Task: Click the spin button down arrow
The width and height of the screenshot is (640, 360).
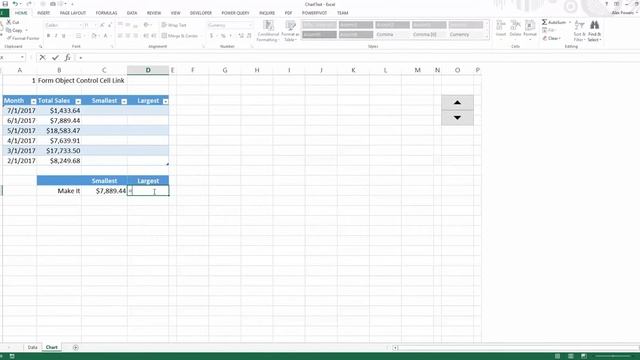Action: 457,118
